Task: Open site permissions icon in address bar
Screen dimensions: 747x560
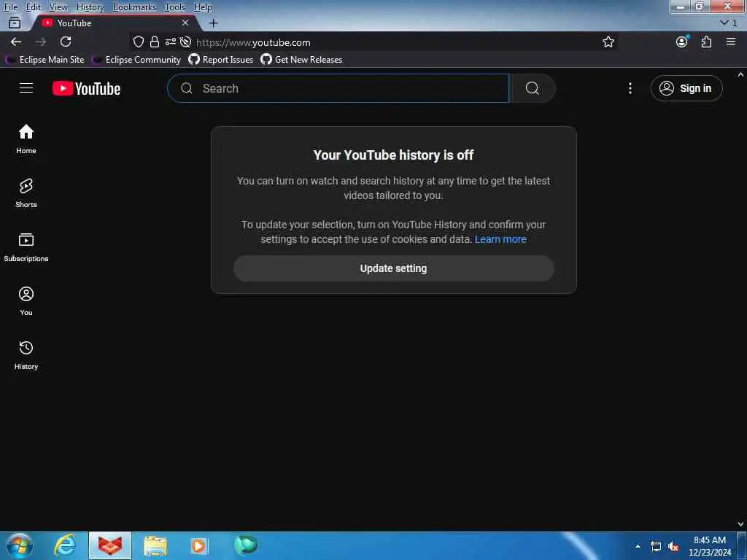Action: (171, 42)
